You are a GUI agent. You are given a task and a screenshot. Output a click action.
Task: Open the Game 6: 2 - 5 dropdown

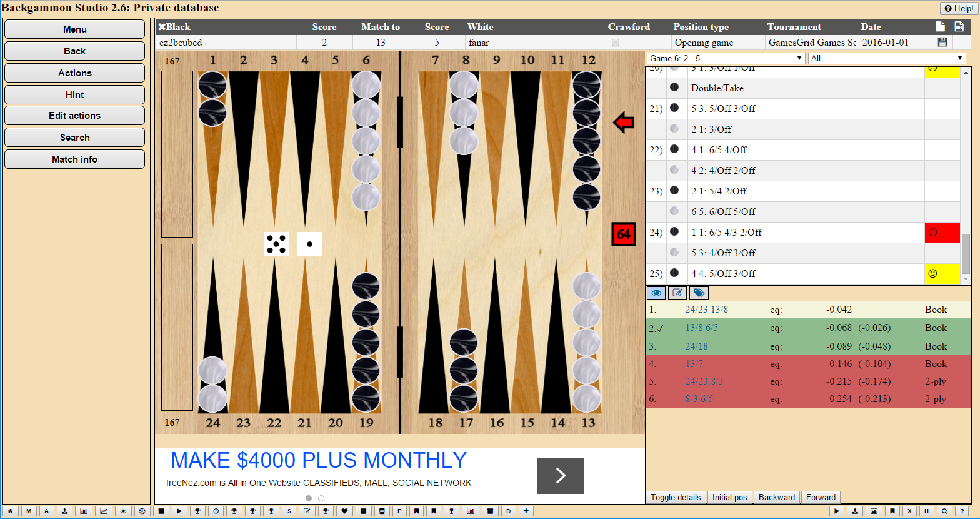point(726,58)
